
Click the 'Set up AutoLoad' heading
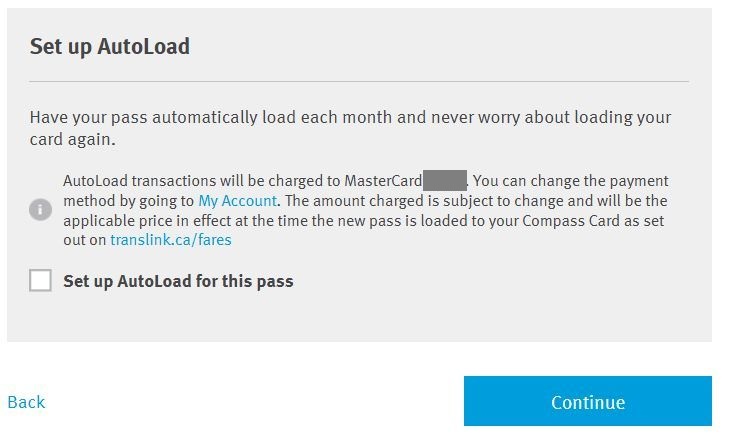click(109, 46)
